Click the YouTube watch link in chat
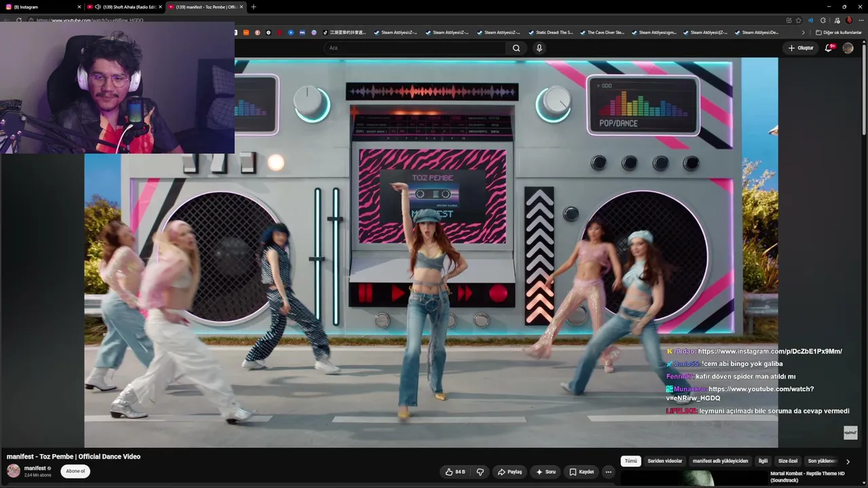868x488 pixels. point(740,394)
